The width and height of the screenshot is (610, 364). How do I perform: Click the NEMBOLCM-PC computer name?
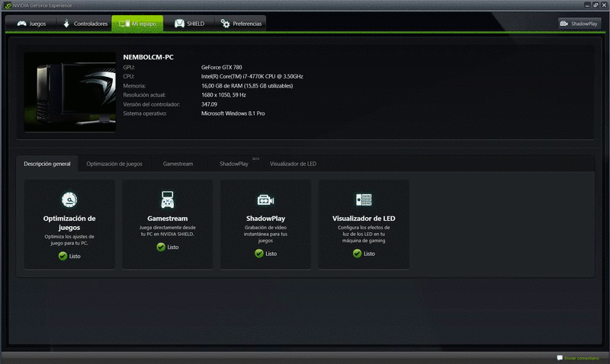(148, 57)
